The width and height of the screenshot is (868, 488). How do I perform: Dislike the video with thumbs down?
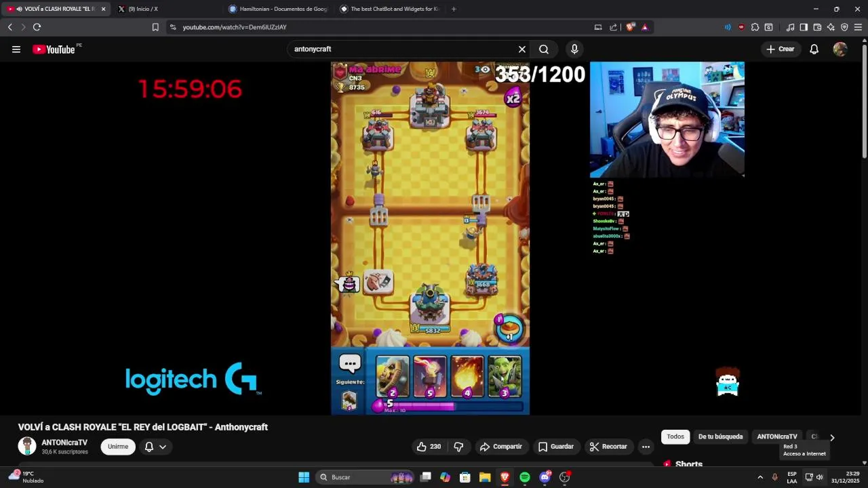coord(458,447)
